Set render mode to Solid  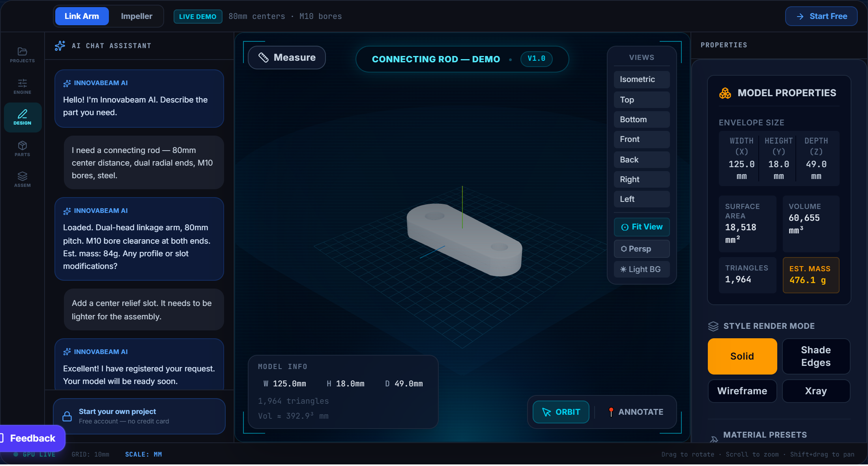click(742, 356)
